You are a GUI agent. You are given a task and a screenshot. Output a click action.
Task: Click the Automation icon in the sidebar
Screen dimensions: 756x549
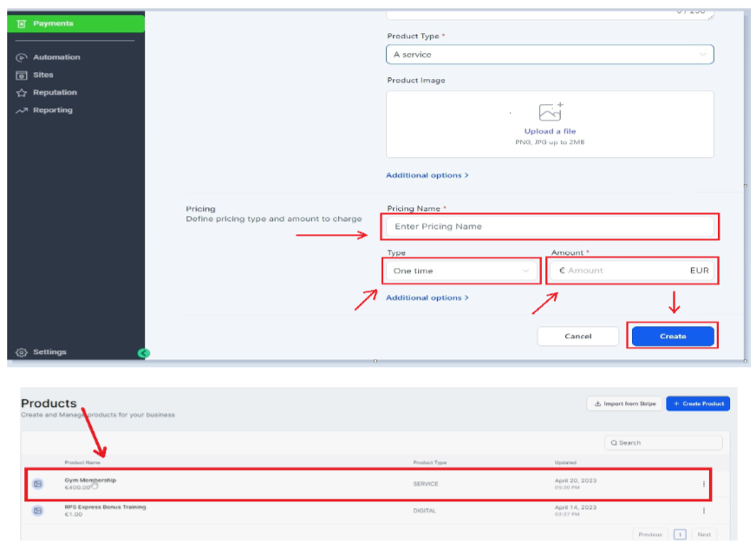22,57
